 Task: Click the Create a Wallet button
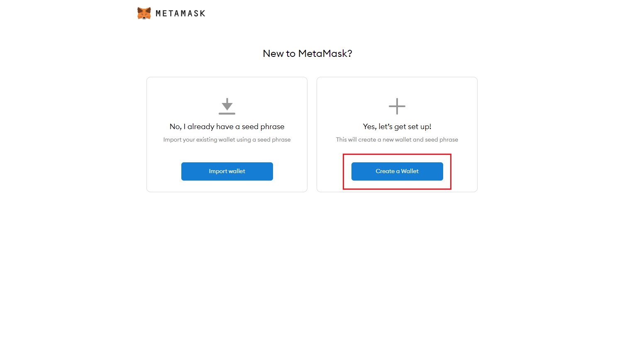click(397, 171)
